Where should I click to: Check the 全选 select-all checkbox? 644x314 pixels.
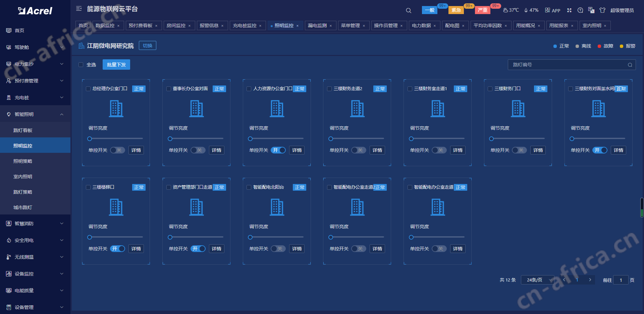pos(81,65)
